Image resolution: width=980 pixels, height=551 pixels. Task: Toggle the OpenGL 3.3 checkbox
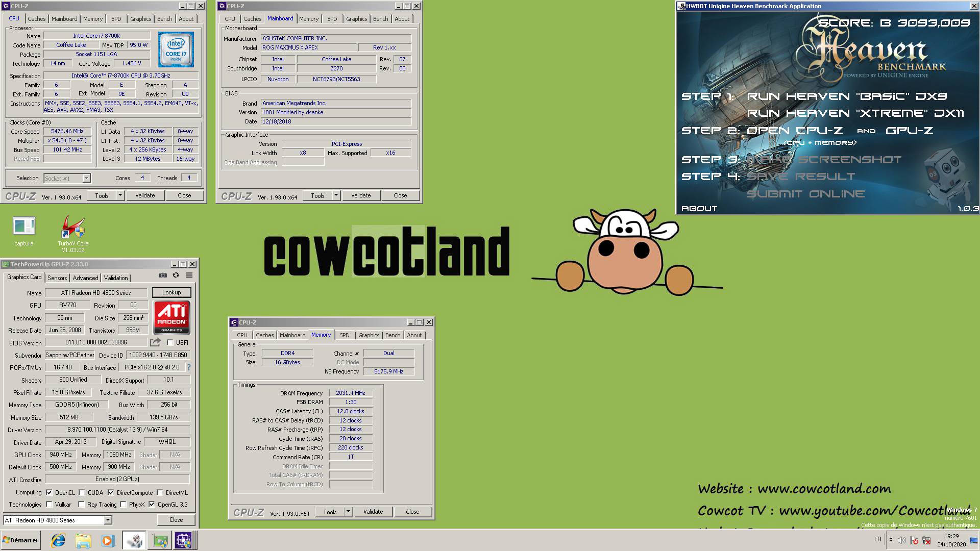click(152, 505)
